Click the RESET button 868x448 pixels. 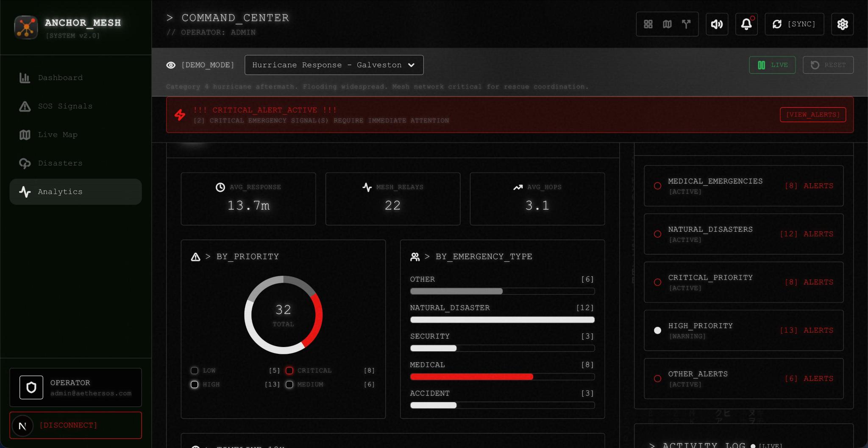coord(828,65)
